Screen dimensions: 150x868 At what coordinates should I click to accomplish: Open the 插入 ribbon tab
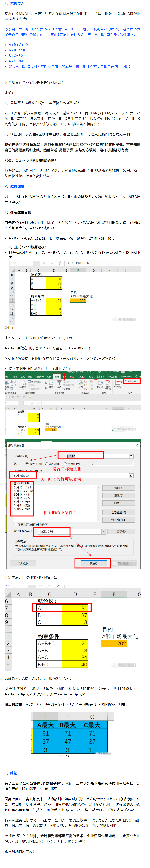click(23, 377)
